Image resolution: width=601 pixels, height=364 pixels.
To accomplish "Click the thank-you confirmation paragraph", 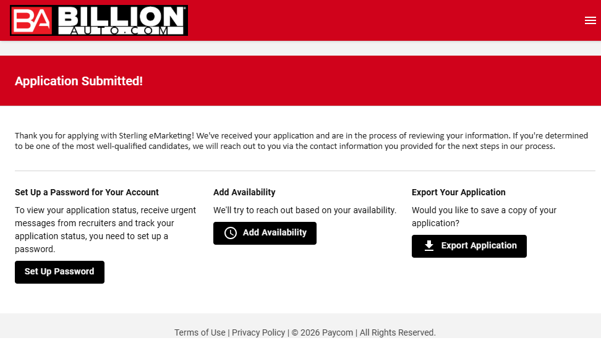I will click(x=300, y=141).
